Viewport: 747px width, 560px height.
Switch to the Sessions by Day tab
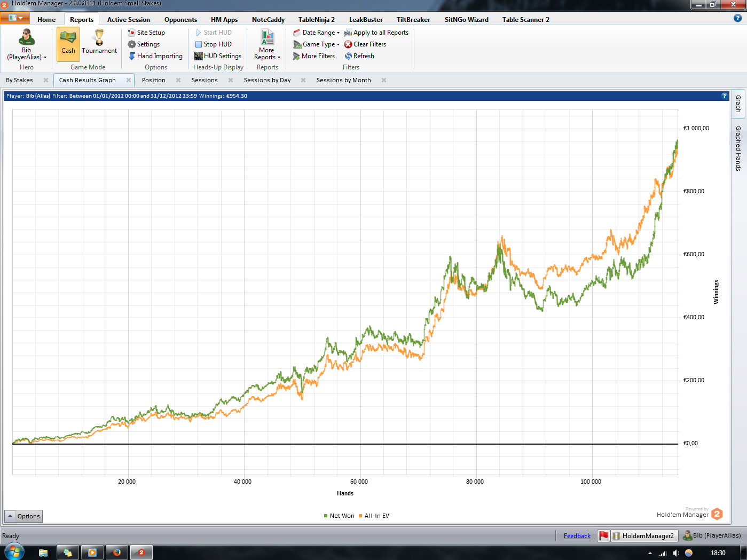[x=268, y=80]
